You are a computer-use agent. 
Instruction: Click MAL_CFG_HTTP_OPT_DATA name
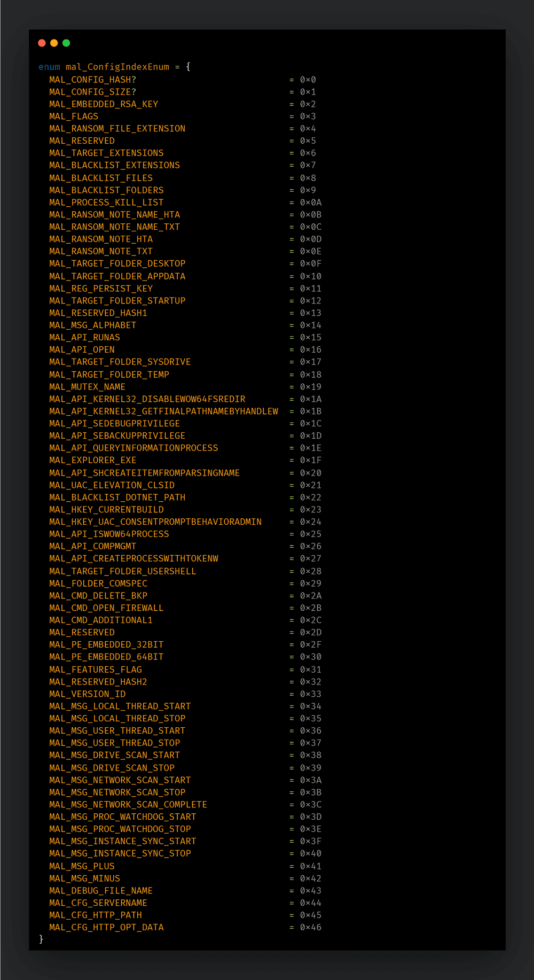[x=106, y=928]
